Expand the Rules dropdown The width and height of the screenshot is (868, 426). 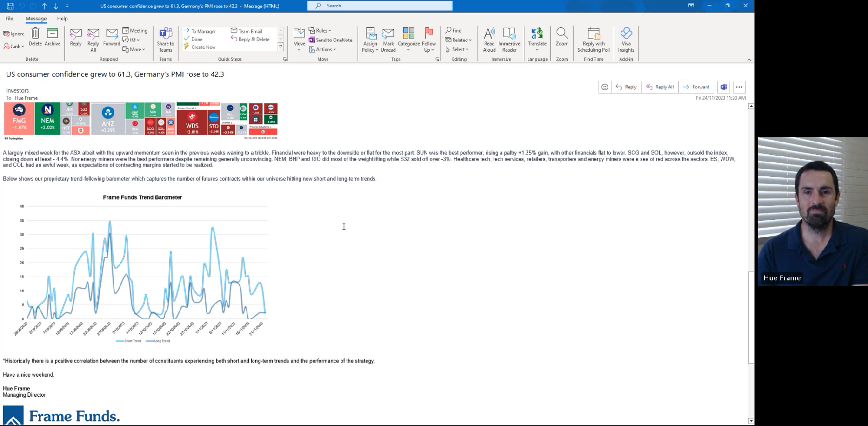pos(320,31)
